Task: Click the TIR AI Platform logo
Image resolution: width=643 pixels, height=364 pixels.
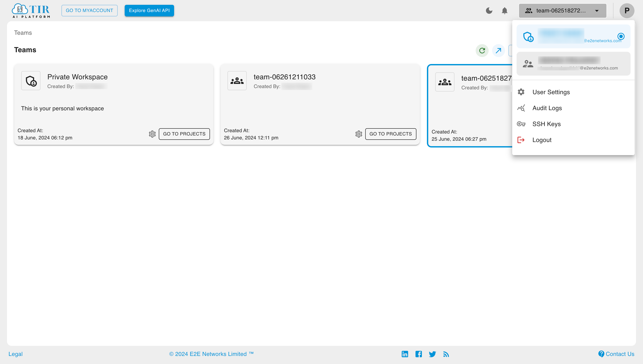Action: tap(31, 11)
